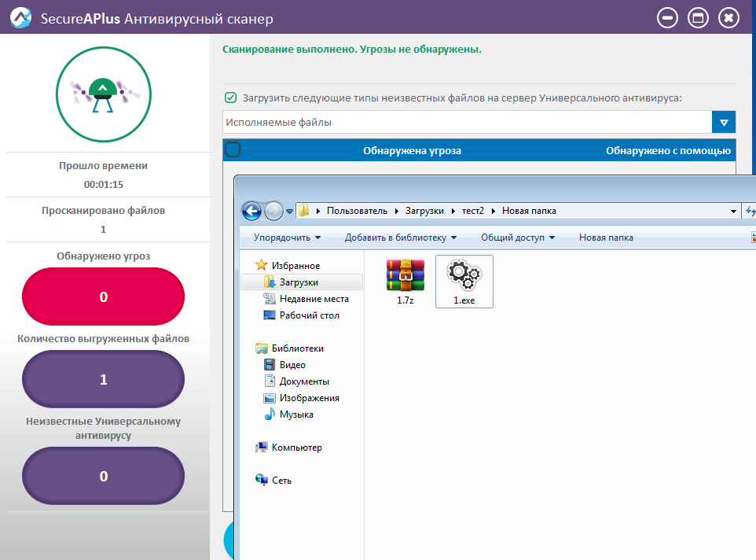Click 'Сеть' in navigation pane
This screenshot has width=756, height=560.
pos(281,481)
